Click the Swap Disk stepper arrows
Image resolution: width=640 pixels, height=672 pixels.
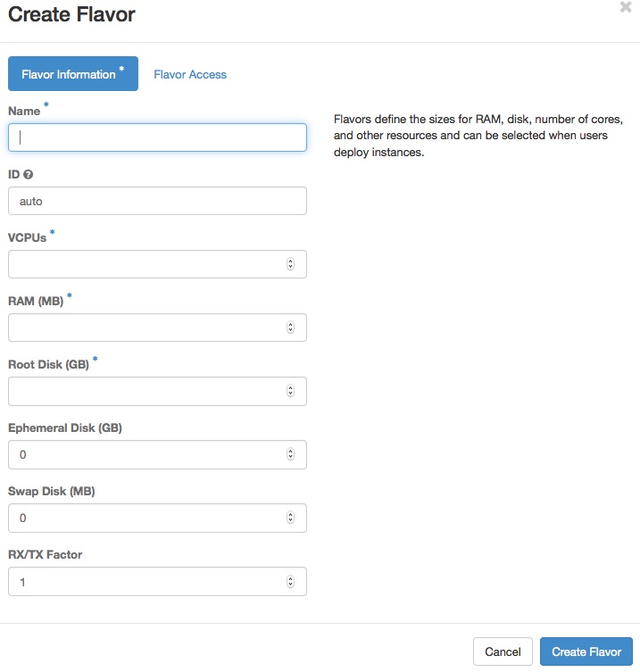290,518
